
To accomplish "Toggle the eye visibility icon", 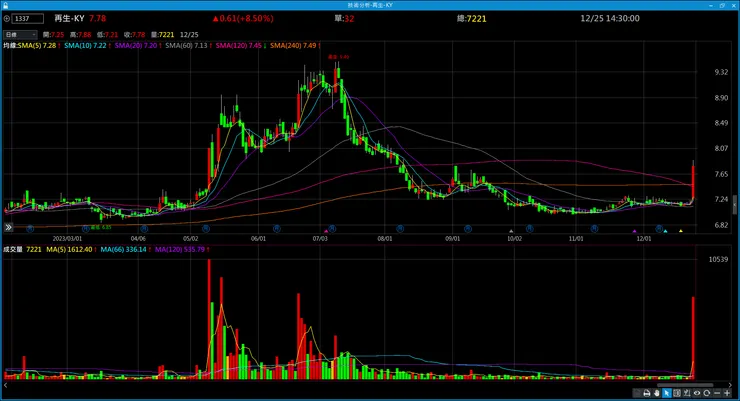I will (x=697, y=393).
